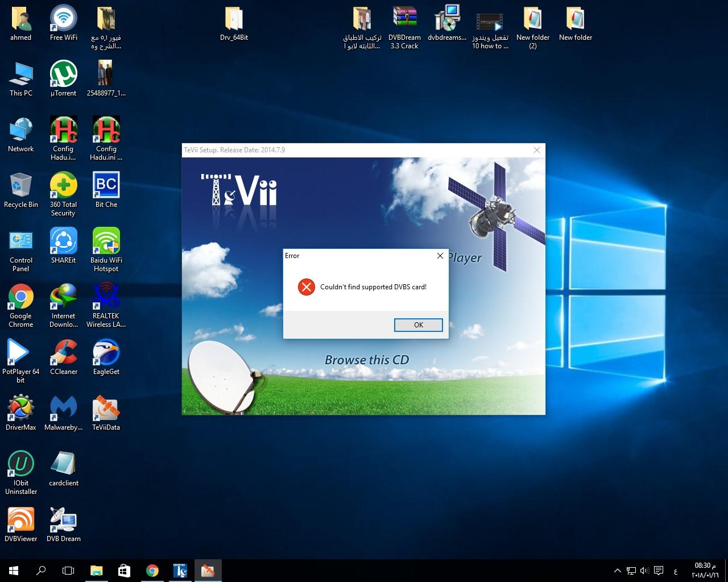Select PotPlayer 64 bit shortcut

click(x=21, y=361)
